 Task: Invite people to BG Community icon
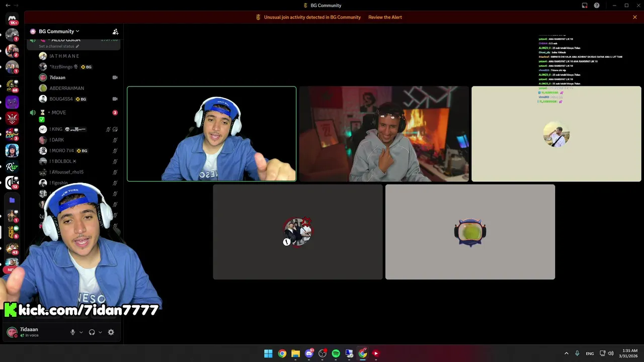click(115, 31)
